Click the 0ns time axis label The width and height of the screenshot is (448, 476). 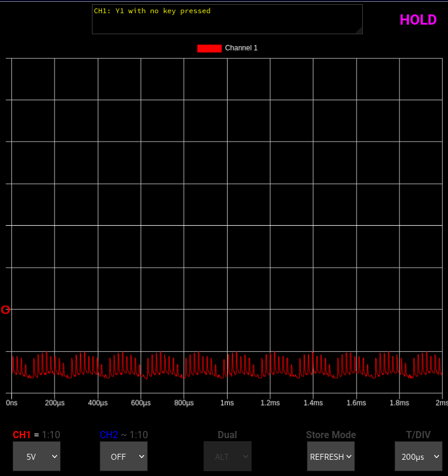coord(11,403)
